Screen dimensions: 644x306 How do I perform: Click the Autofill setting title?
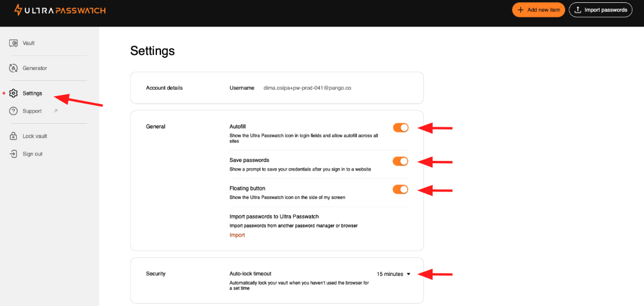click(237, 127)
